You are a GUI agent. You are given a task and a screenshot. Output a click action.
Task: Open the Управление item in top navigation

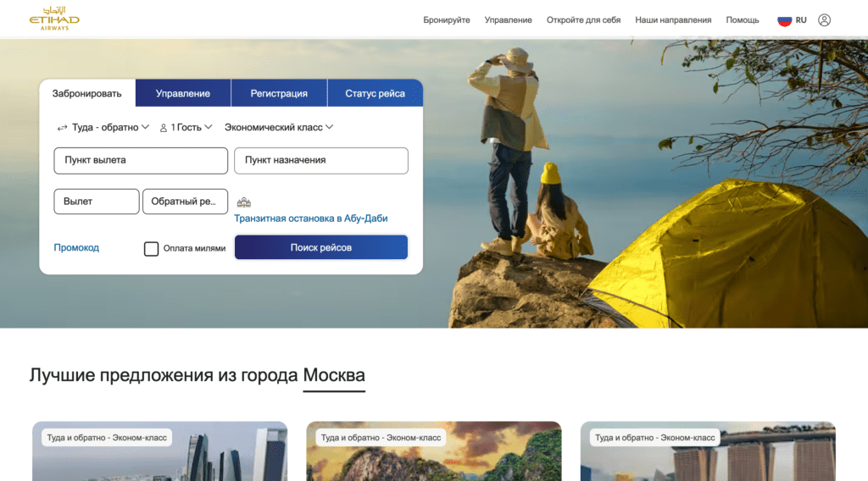(x=509, y=20)
